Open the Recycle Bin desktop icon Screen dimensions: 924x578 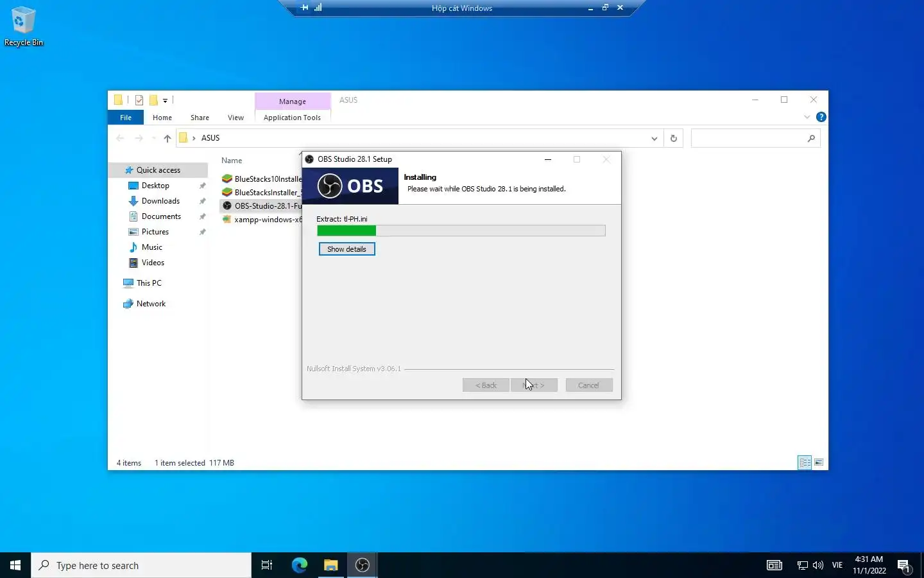point(24,26)
